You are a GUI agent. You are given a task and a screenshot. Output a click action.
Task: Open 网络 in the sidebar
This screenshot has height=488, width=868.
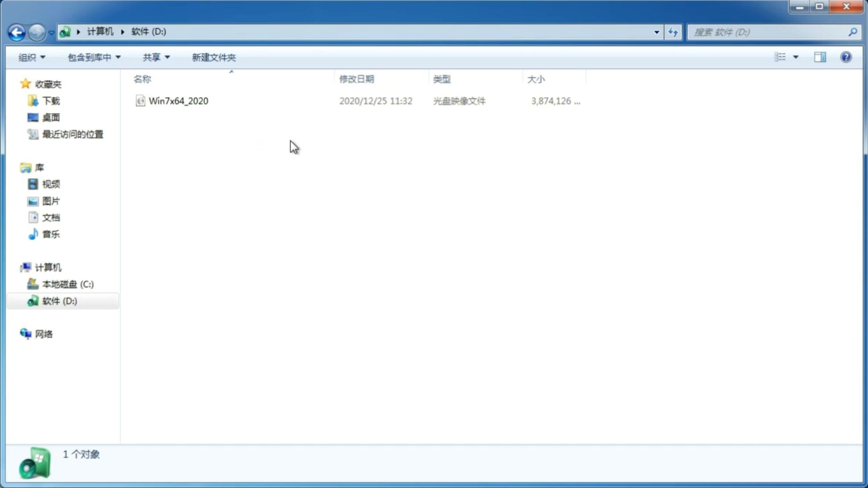(44, 334)
